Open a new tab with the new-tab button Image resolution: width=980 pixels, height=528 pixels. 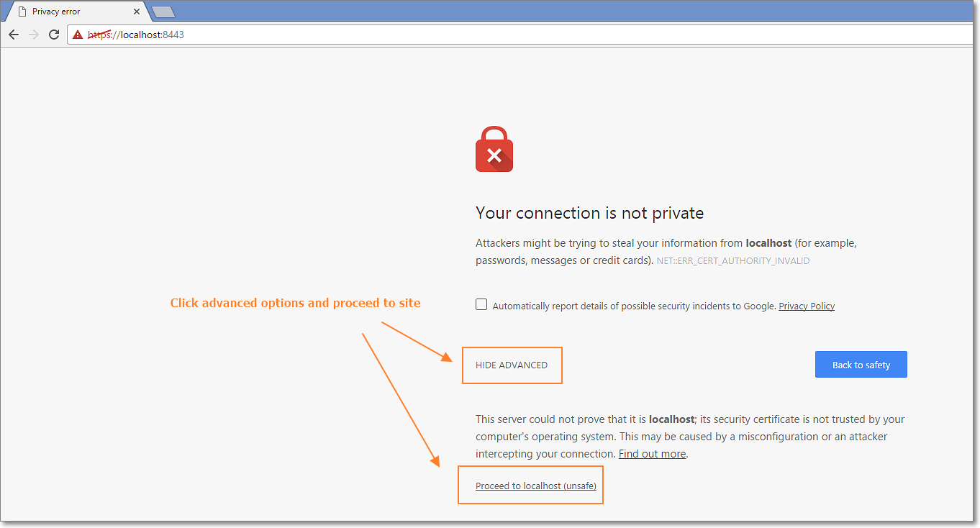click(x=163, y=12)
